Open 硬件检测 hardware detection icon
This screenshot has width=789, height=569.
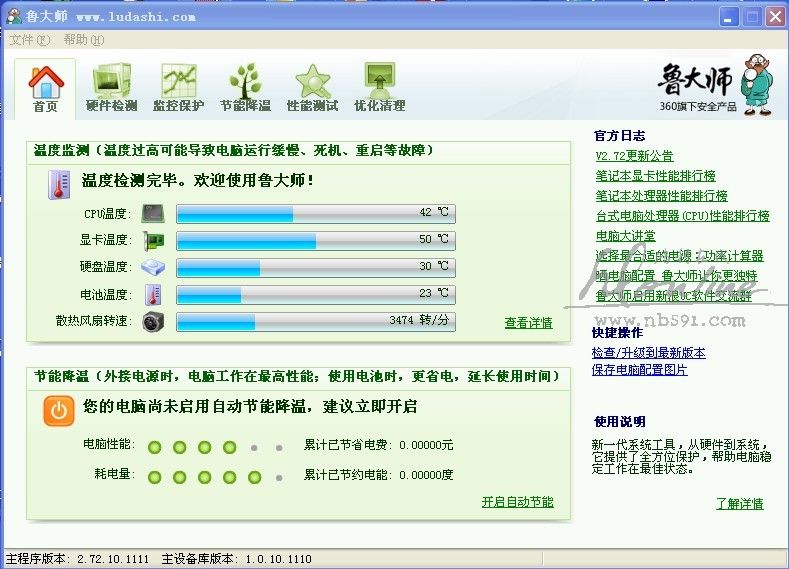[111, 81]
